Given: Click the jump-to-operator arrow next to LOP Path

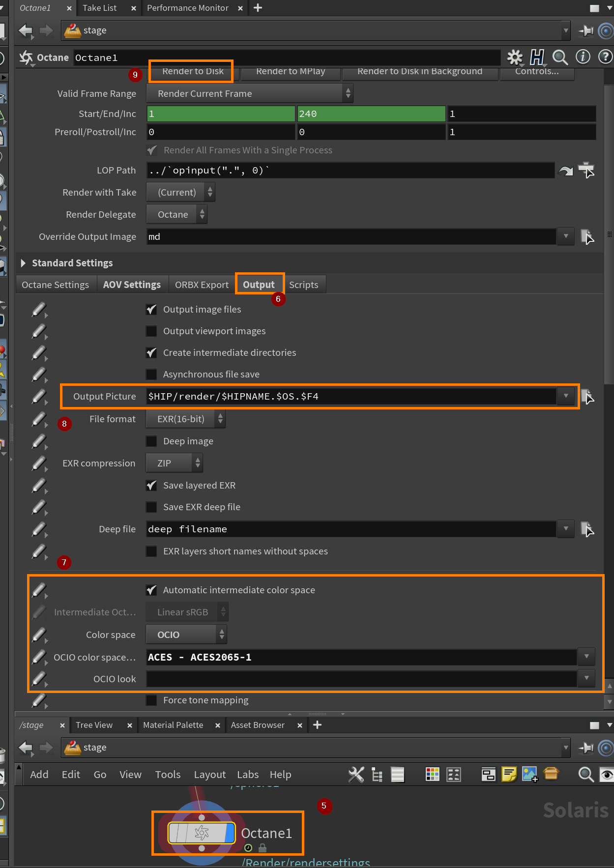Looking at the screenshot, I should click(566, 171).
